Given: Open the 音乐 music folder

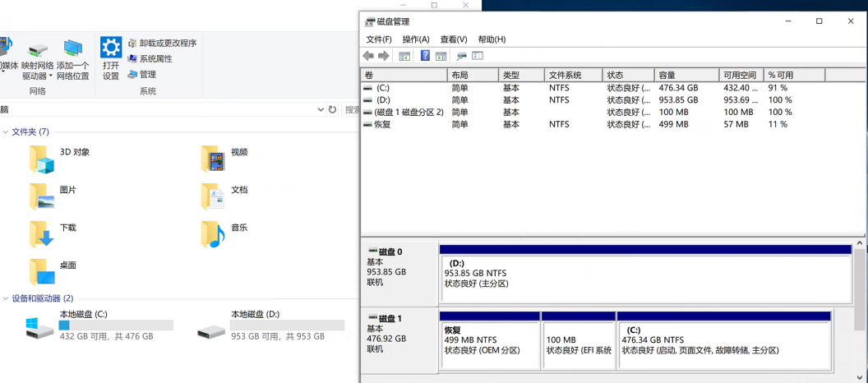Looking at the screenshot, I should 214,234.
